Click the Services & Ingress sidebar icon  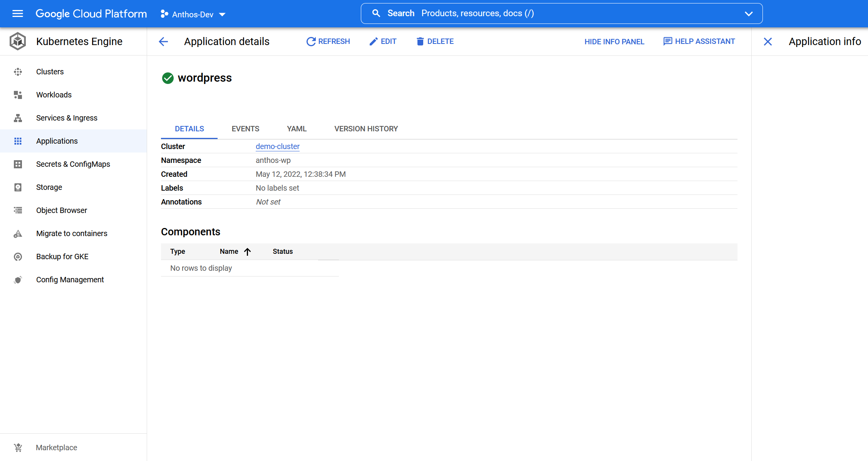pyautogui.click(x=17, y=118)
